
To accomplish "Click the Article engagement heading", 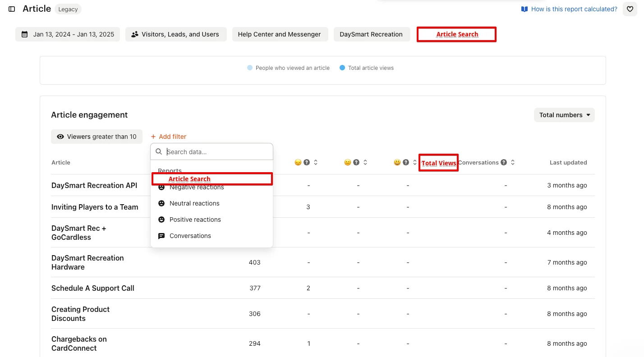I will (89, 115).
